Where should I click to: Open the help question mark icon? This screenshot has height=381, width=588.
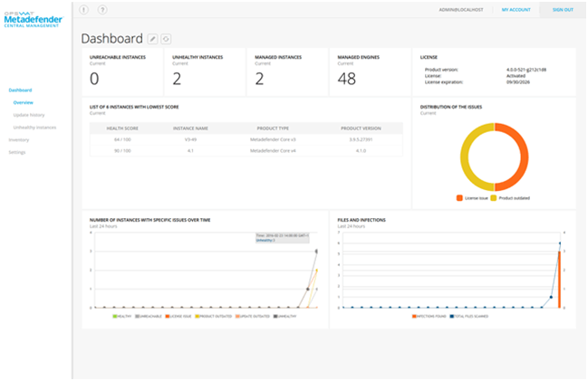click(102, 10)
